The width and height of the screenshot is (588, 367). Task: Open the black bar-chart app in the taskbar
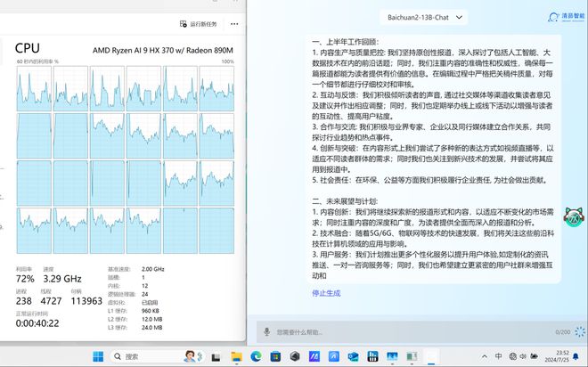372,356
